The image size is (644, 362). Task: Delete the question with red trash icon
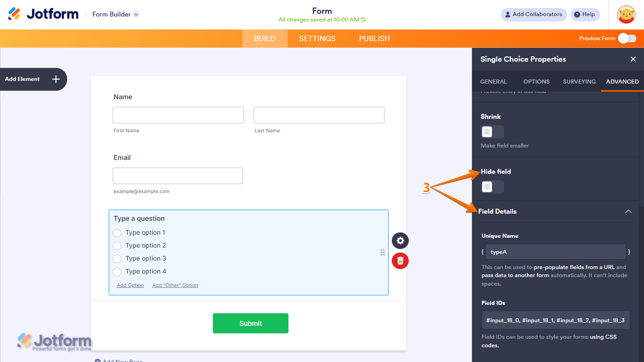(400, 261)
